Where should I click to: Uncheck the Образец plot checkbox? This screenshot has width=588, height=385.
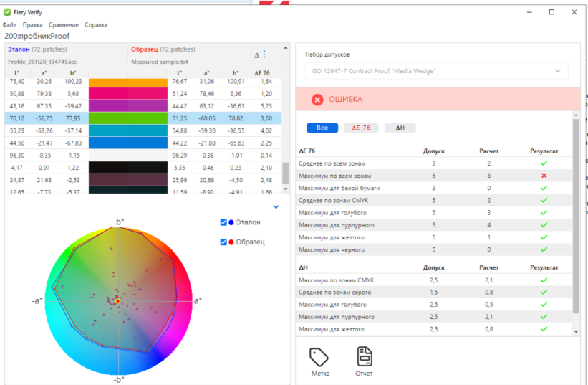[224, 242]
